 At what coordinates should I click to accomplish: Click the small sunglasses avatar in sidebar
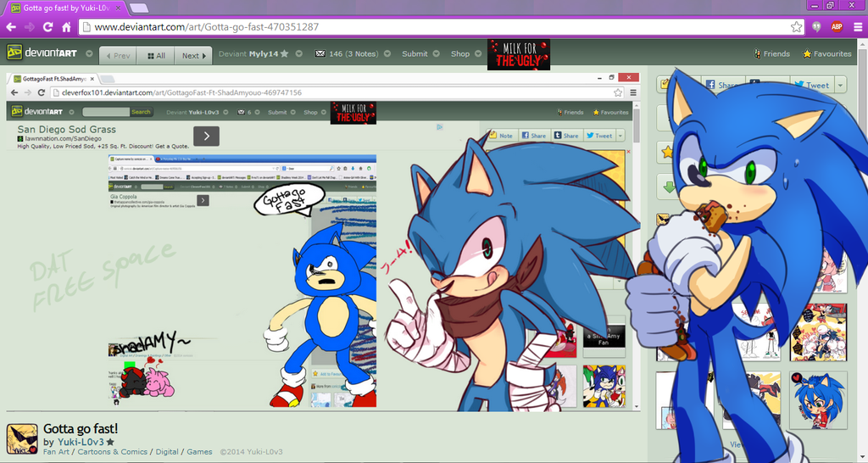click(663, 220)
